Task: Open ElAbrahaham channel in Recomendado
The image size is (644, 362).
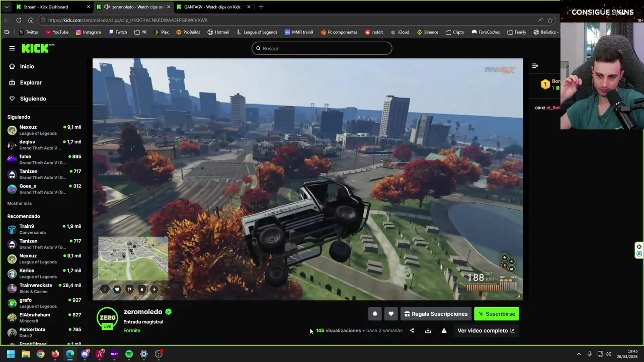Action: pos(44,318)
